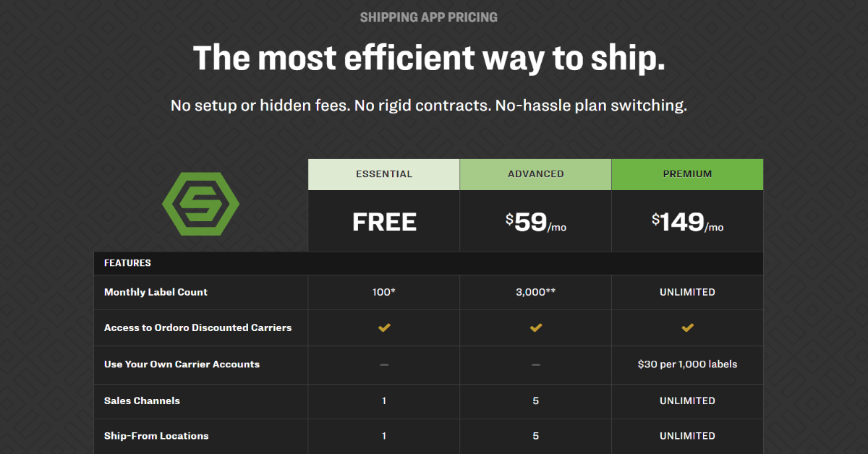Click the FREE price for Essential
This screenshot has width=868, height=454.
pyautogui.click(x=384, y=222)
